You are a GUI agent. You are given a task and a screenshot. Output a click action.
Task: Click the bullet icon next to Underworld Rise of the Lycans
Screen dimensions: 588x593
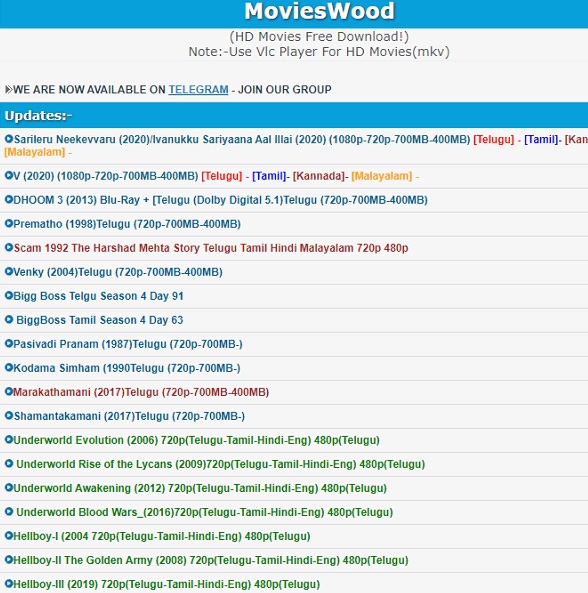click(9, 464)
